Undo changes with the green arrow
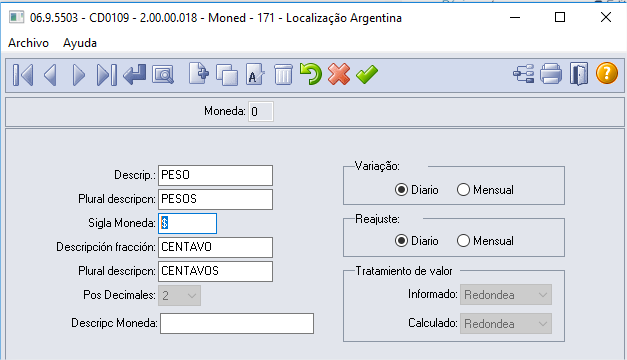 click(311, 74)
